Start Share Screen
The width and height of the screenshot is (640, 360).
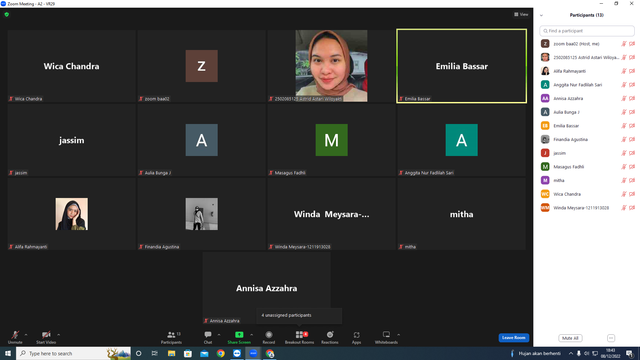(x=239, y=337)
